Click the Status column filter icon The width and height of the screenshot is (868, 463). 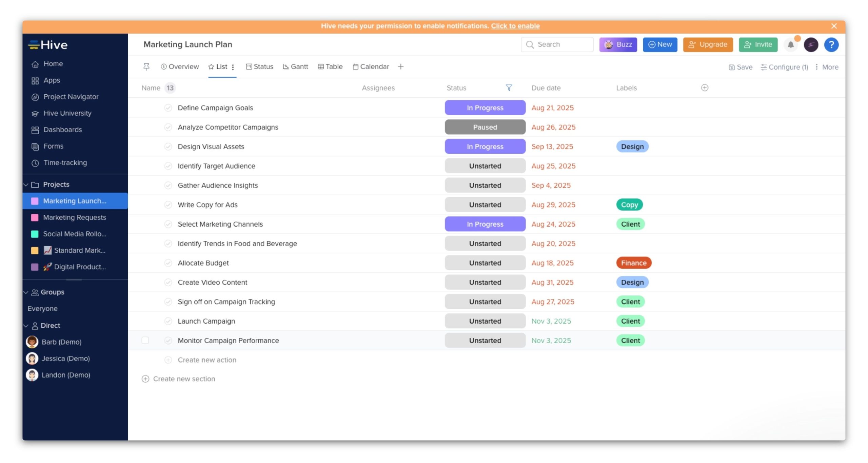coord(509,88)
